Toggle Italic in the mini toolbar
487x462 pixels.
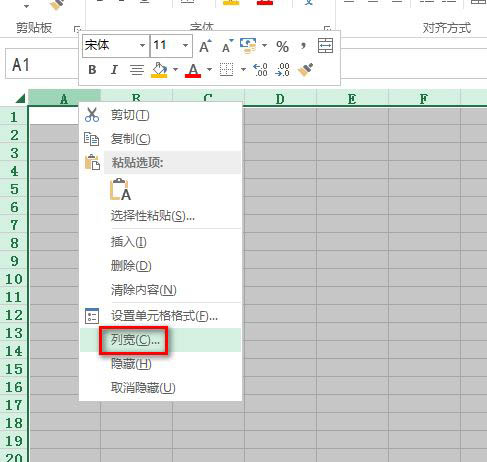click(114, 70)
